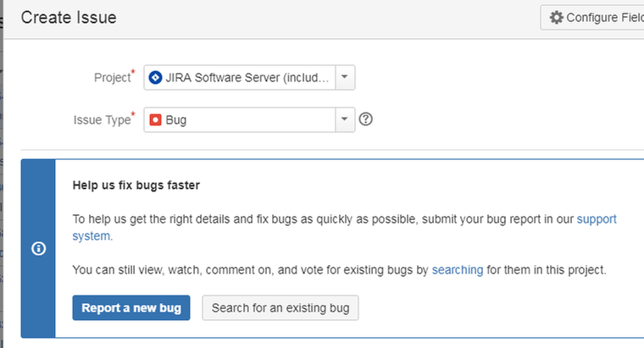Click the blue sidebar of info panel

pos(38,248)
